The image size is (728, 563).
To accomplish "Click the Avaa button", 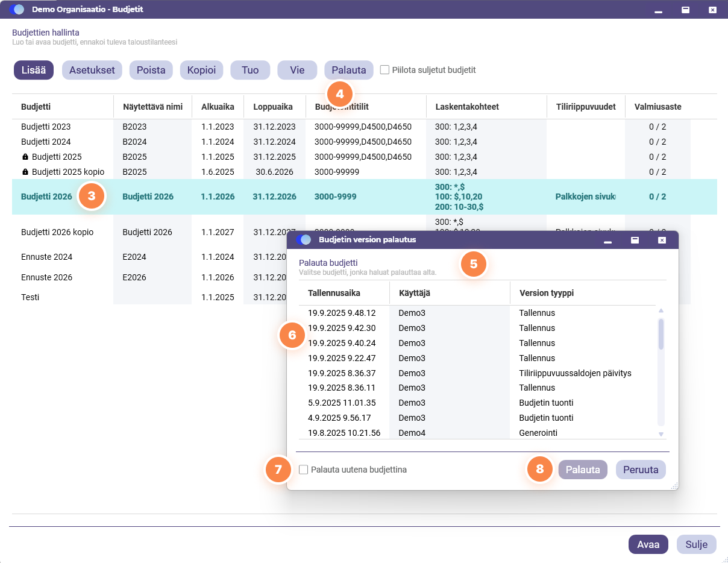I will 648,544.
